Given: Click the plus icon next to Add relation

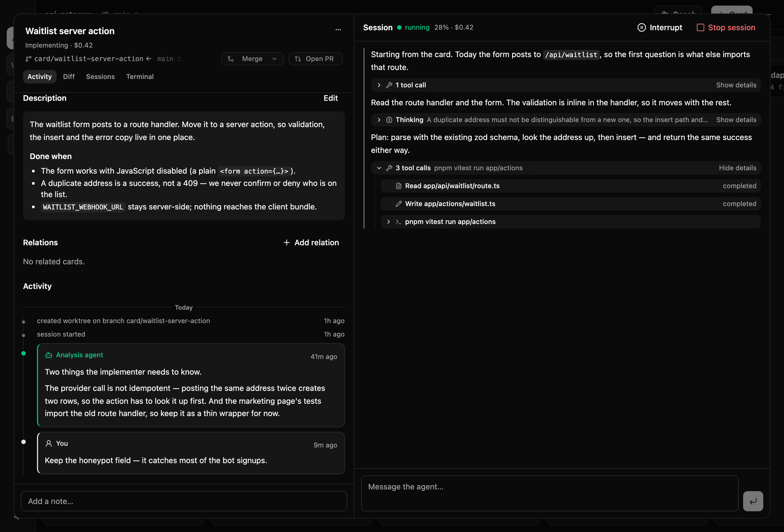Looking at the screenshot, I should coord(286,242).
